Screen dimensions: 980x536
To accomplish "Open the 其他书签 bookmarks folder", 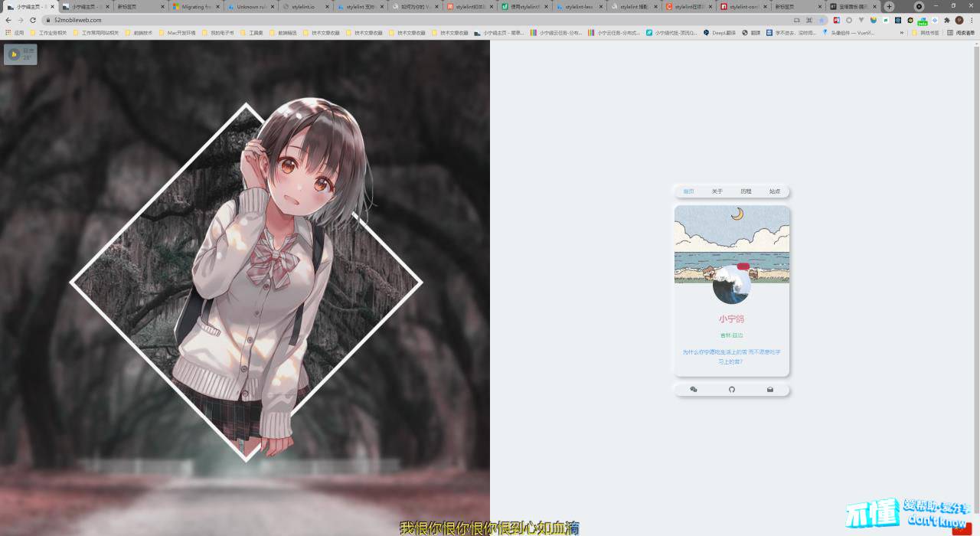I will pyautogui.click(x=926, y=33).
